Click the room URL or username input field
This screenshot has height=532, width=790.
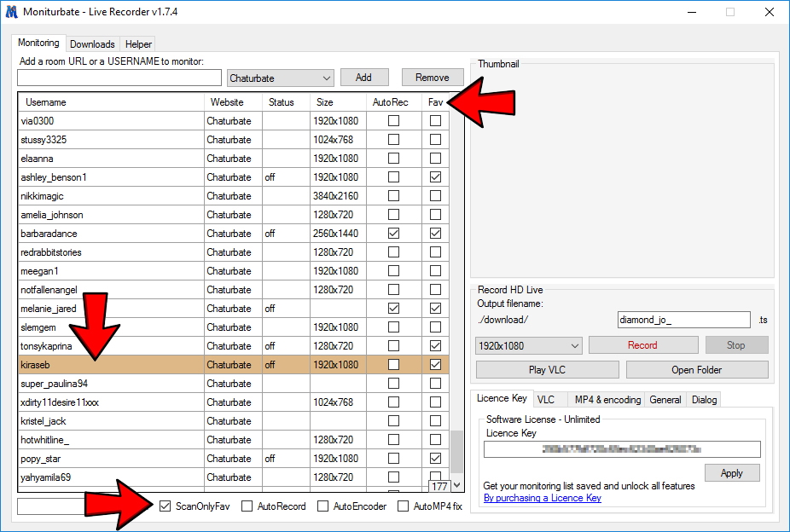(119, 78)
